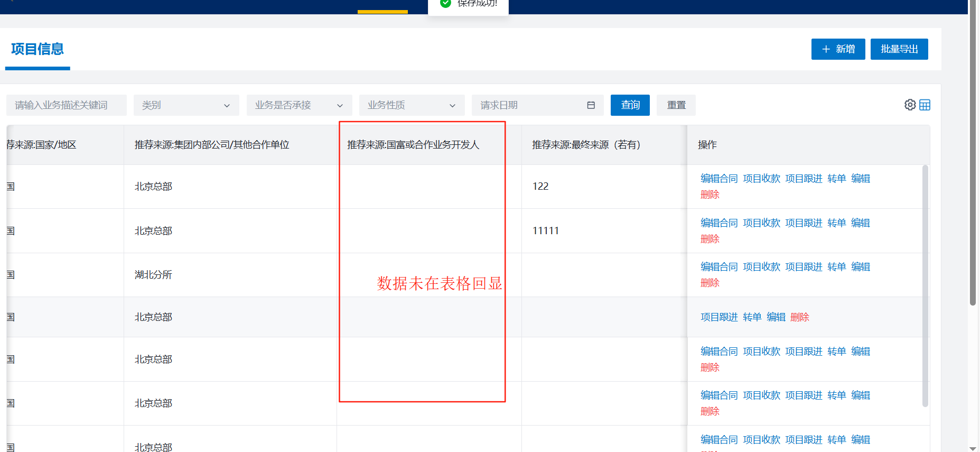Click 项目跟进 in the row without 编辑合同
Image resolution: width=980 pixels, height=452 pixels.
point(719,317)
